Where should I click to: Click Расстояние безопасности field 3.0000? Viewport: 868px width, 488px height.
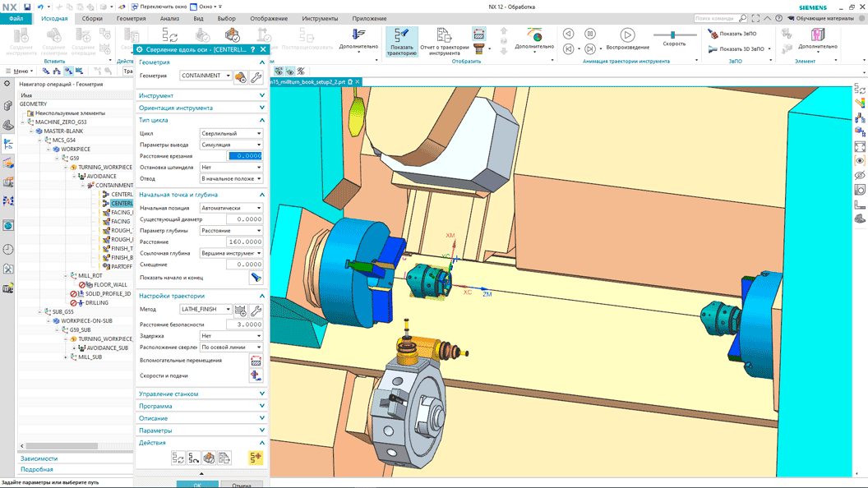[245, 325]
